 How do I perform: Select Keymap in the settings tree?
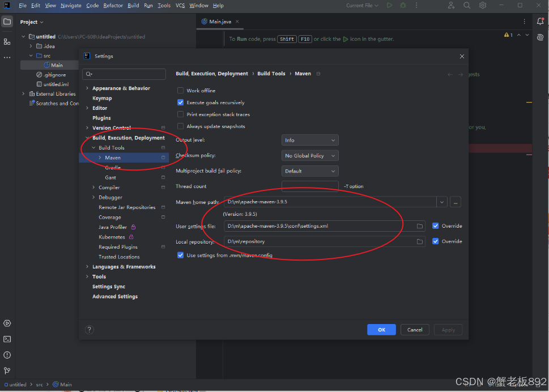click(102, 98)
